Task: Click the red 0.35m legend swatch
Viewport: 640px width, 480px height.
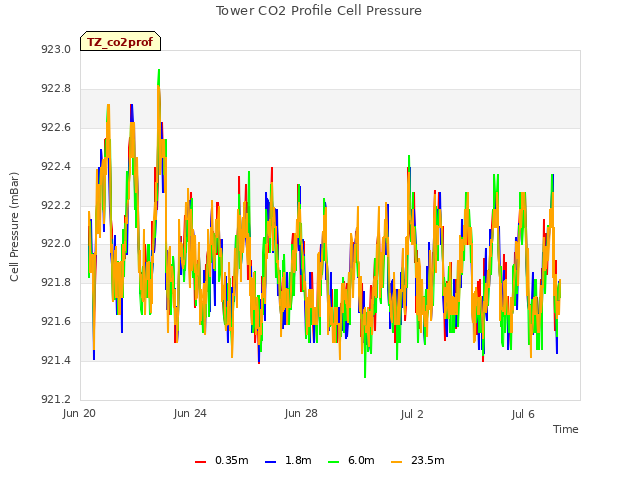Action: tap(200, 462)
